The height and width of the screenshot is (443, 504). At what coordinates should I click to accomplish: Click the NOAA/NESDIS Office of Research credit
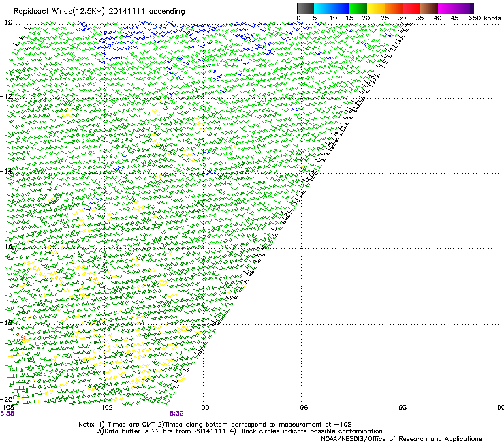point(401,439)
